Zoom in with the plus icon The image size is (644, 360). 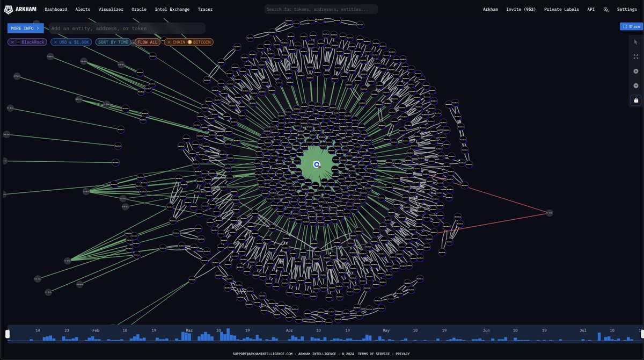tap(636, 71)
